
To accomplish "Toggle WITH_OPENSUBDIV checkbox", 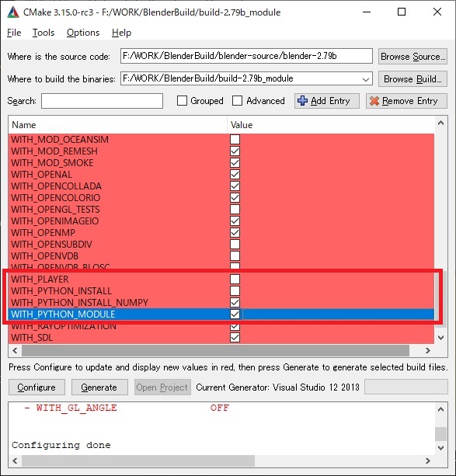I will tap(235, 245).
